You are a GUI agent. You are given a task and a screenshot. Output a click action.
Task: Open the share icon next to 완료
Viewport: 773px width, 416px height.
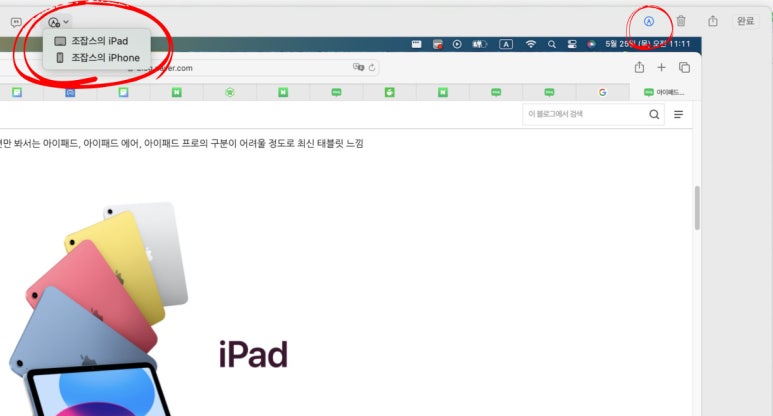[x=713, y=21]
